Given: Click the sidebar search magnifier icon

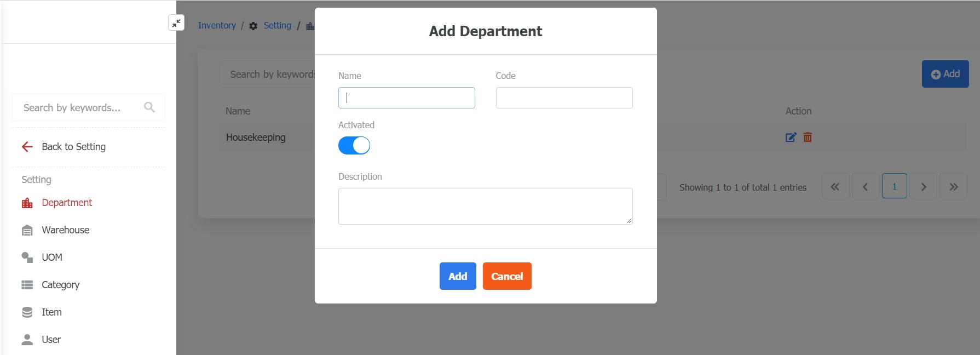Looking at the screenshot, I should pos(149,107).
